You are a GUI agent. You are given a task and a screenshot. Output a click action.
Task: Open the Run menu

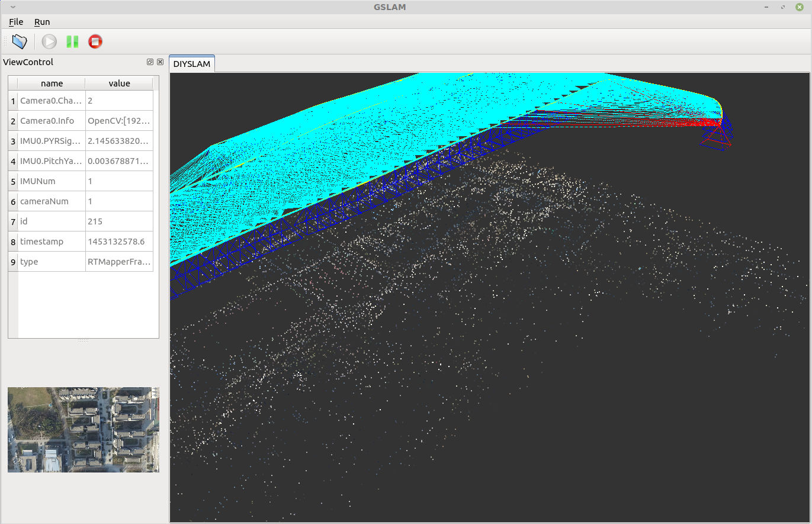[42, 22]
